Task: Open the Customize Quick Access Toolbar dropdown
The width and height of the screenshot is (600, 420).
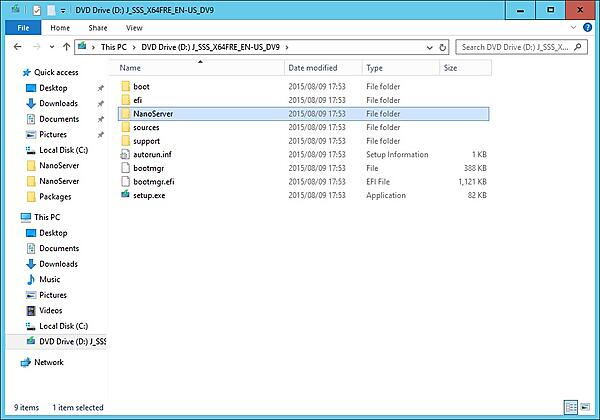Action: pyautogui.click(x=63, y=11)
